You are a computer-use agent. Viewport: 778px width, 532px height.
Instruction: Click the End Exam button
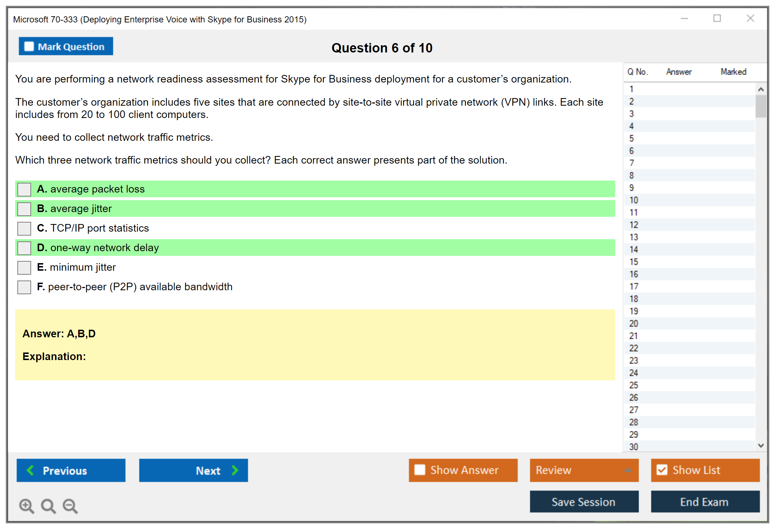point(705,502)
